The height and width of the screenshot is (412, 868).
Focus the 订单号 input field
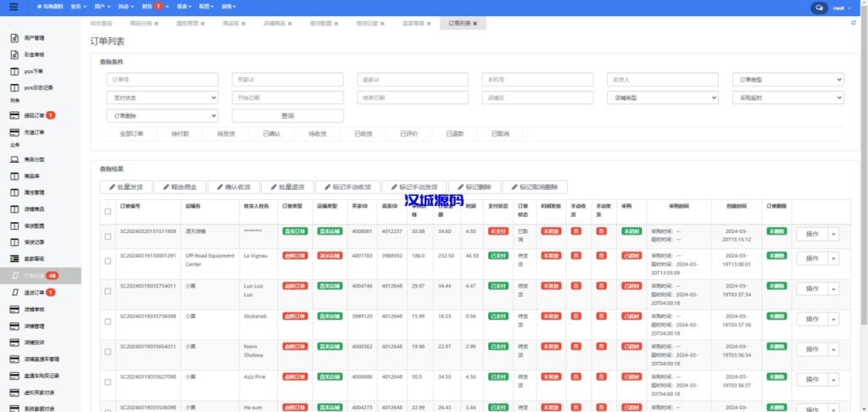click(162, 80)
